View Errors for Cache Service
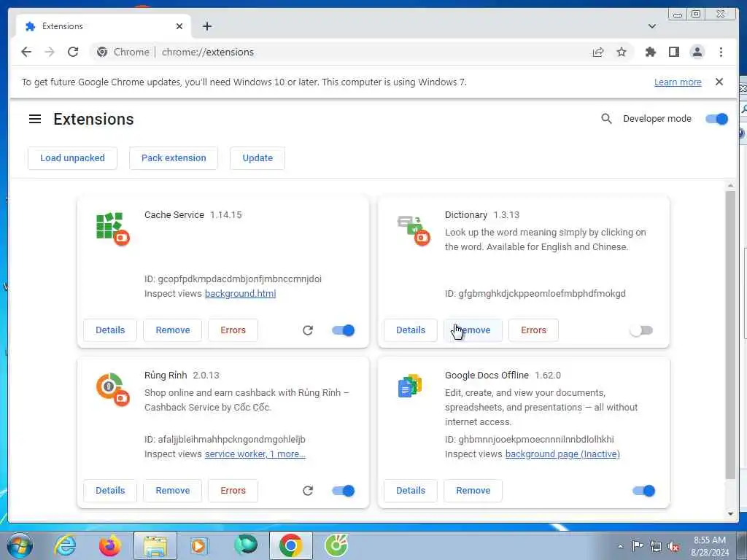Screen dimensions: 747x560 (233, 330)
